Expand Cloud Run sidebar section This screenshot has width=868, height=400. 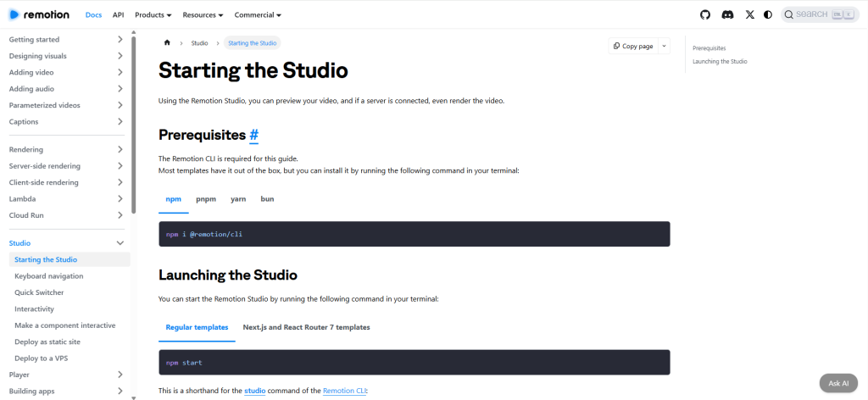pyautogui.click(x=66, y=215)
